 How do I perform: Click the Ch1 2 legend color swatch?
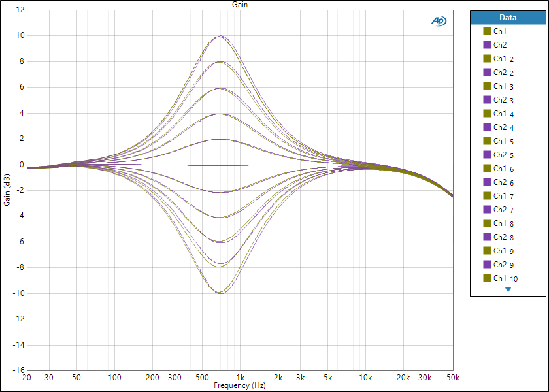point(487,58)
